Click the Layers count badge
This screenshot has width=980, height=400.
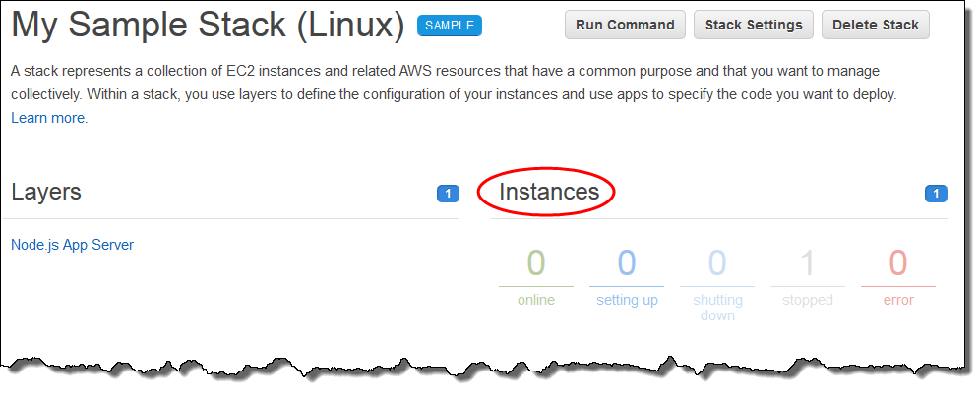(448, 194)
